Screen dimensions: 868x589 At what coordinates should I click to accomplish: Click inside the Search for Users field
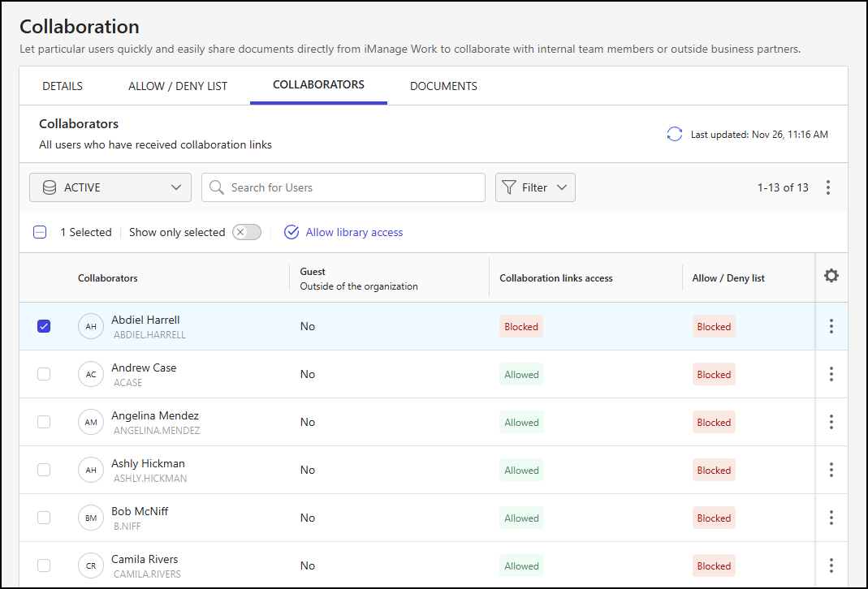pos(349,187)
